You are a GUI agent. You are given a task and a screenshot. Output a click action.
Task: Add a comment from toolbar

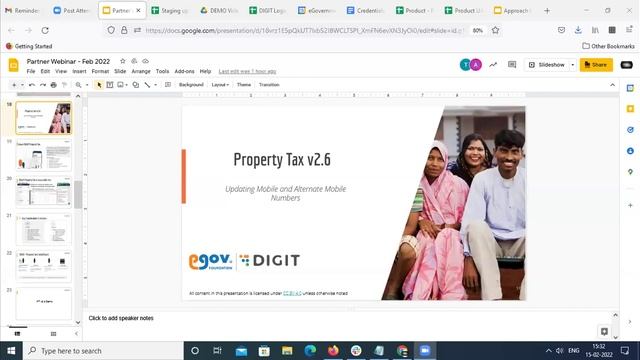tap(168, 85)
